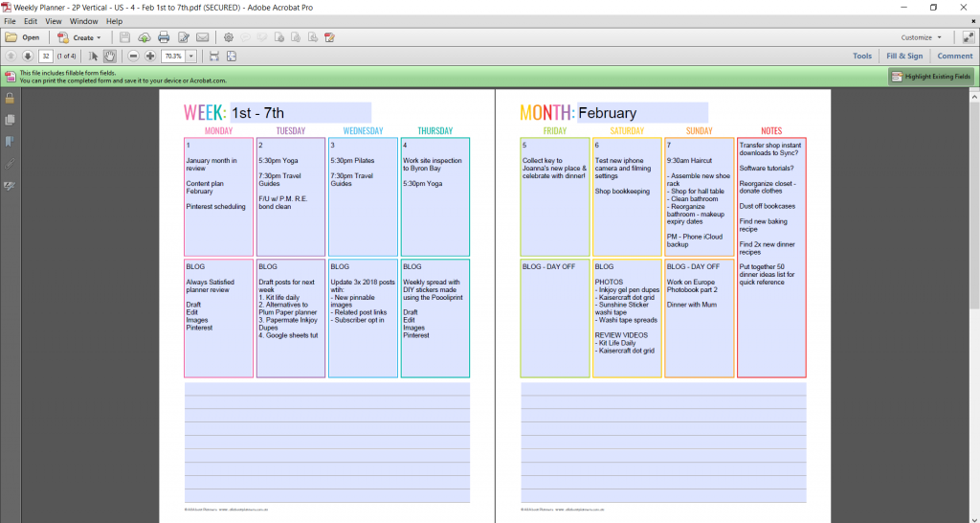Activate the Hand pan tool
This screenshot has height=523, width=980.
pyautogui.click(x=109, y=57)
